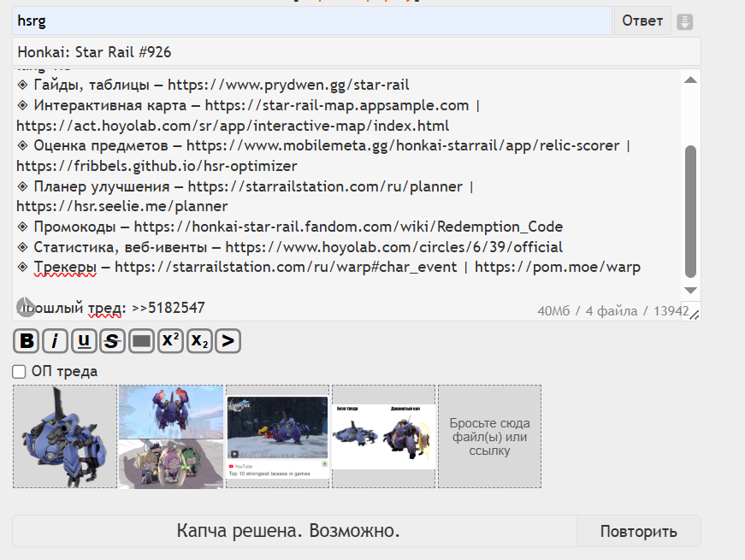Click the Капча решена. Возможно. status text
745x560 pixels.
[x=288, y=531]
